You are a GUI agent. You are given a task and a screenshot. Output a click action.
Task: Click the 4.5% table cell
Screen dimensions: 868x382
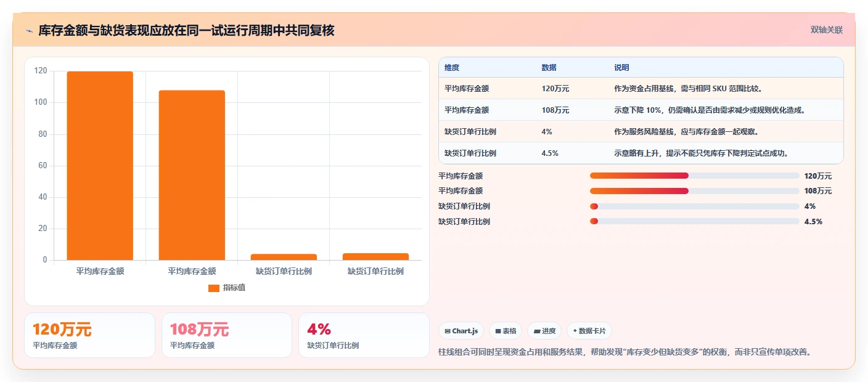tap(550, 153)
